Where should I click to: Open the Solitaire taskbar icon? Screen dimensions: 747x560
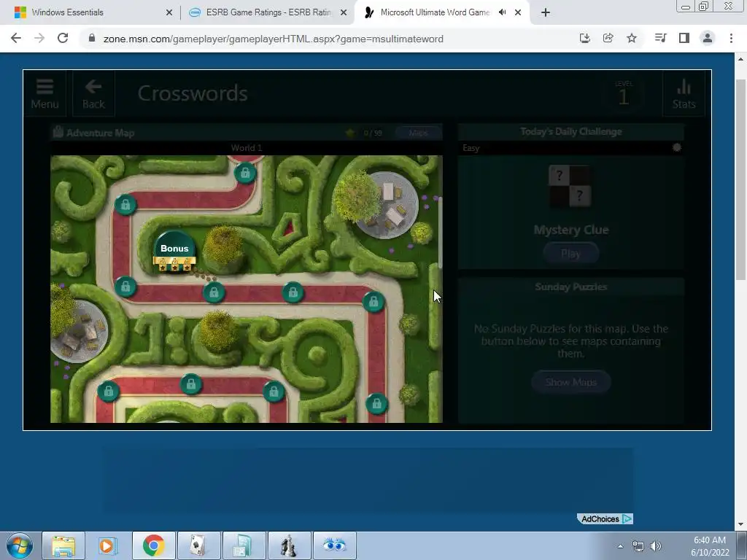click(198, 545)
